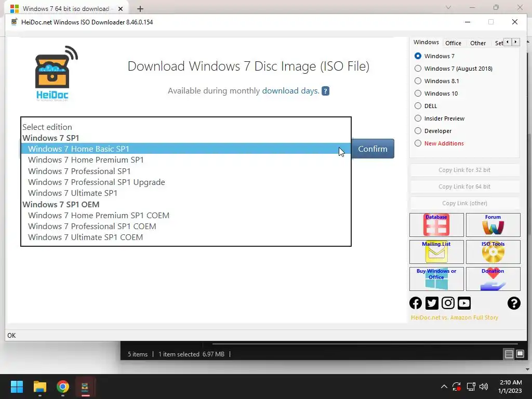Choose Windows 7 Professional SP1 edition

point(186,171)
